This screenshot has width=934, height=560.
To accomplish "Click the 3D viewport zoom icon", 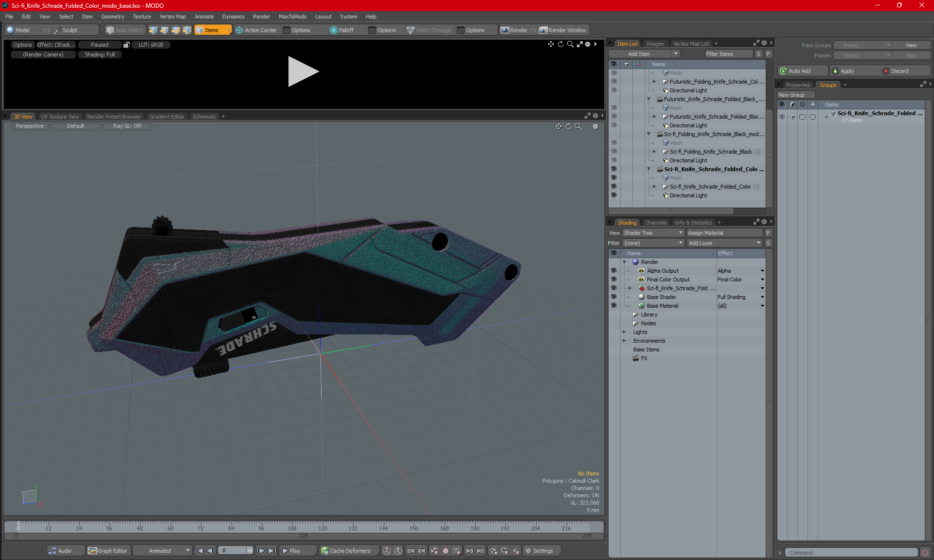I will click(578, 126).
